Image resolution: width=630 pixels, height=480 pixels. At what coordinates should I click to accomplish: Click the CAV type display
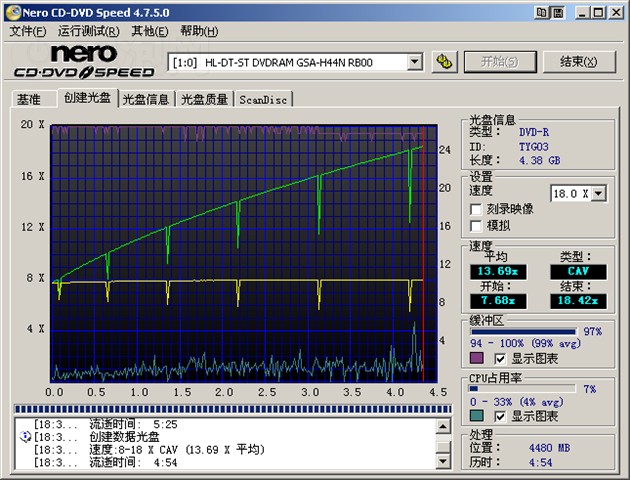[x=578, y=272]
